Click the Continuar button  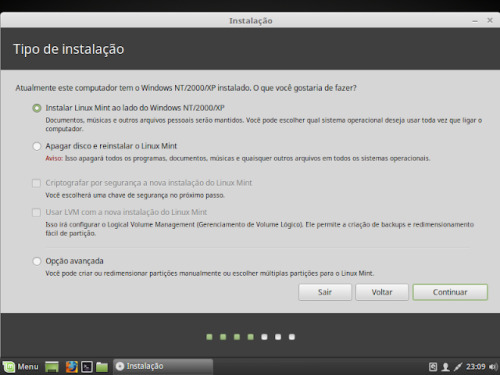(x=450, y=292)
